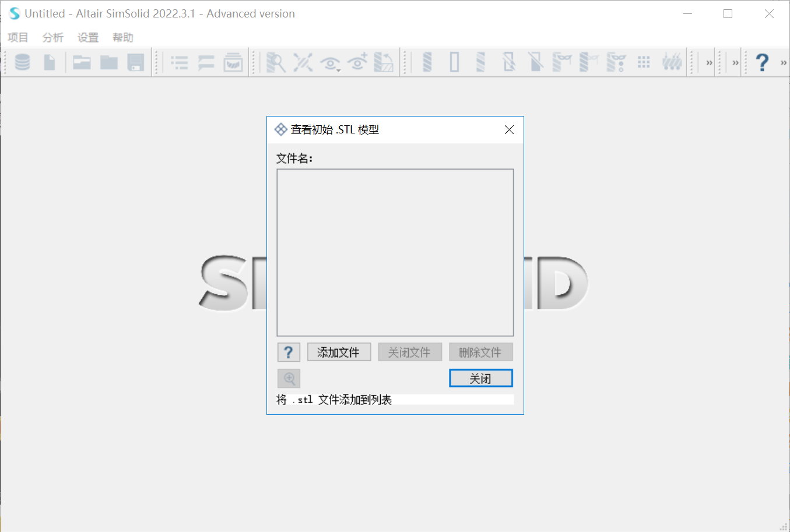Image resolution: width=790 pixels, height=532 pixels.
Task: Click the floppy disk save icon
Action: pyautogui.click(x=136, y=62)
